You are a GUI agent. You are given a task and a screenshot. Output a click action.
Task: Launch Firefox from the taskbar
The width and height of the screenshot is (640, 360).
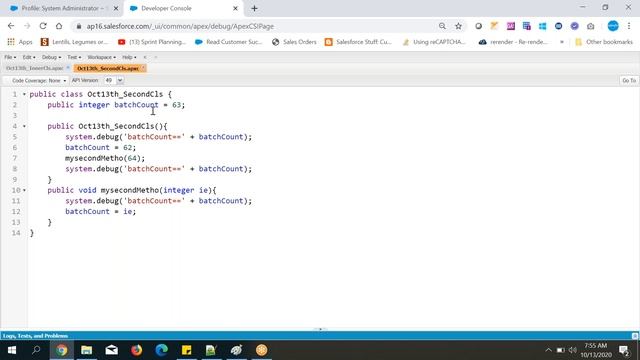[136, 350]
